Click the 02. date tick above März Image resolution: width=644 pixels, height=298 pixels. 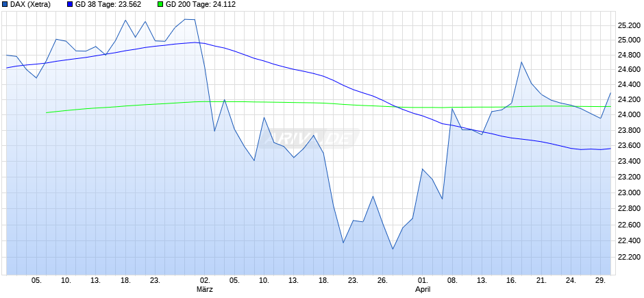pyautogui.click(x=205, y=281)
